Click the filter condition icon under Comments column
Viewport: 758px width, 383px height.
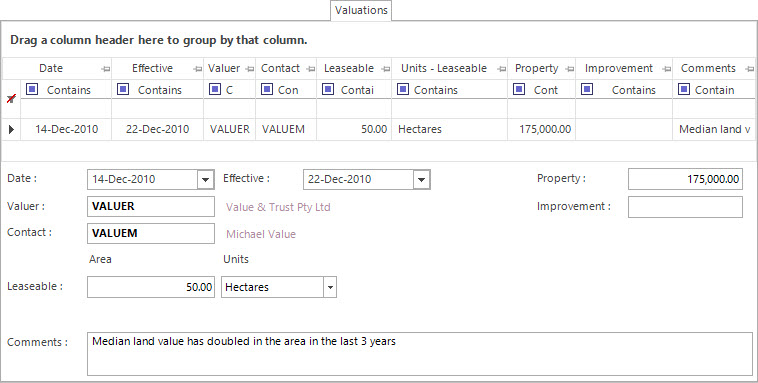pyautogui.click(x=684, y=89)
